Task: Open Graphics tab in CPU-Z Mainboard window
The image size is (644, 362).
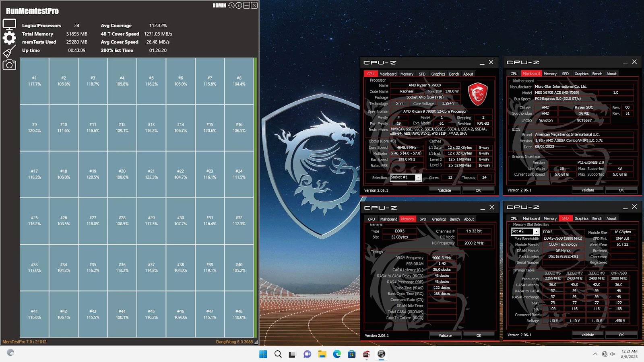Action: (581, 74)
